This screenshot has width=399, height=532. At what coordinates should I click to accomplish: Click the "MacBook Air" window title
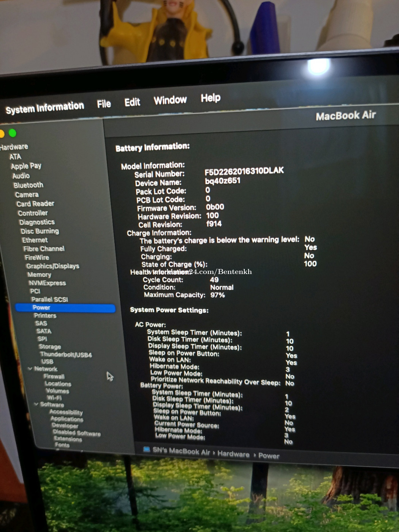click(346, 116)
